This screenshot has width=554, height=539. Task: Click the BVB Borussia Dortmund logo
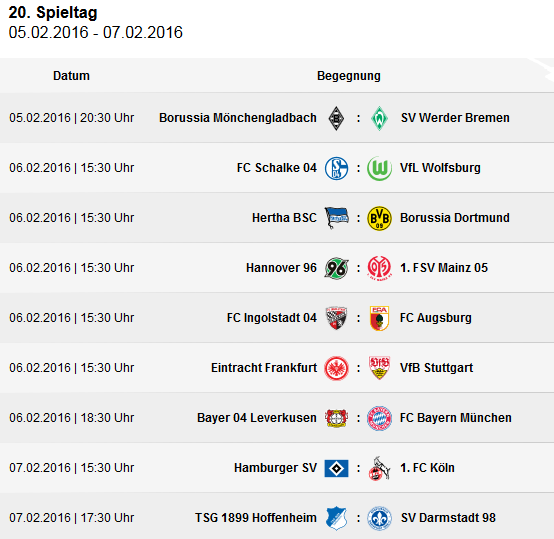pos(379,218)
